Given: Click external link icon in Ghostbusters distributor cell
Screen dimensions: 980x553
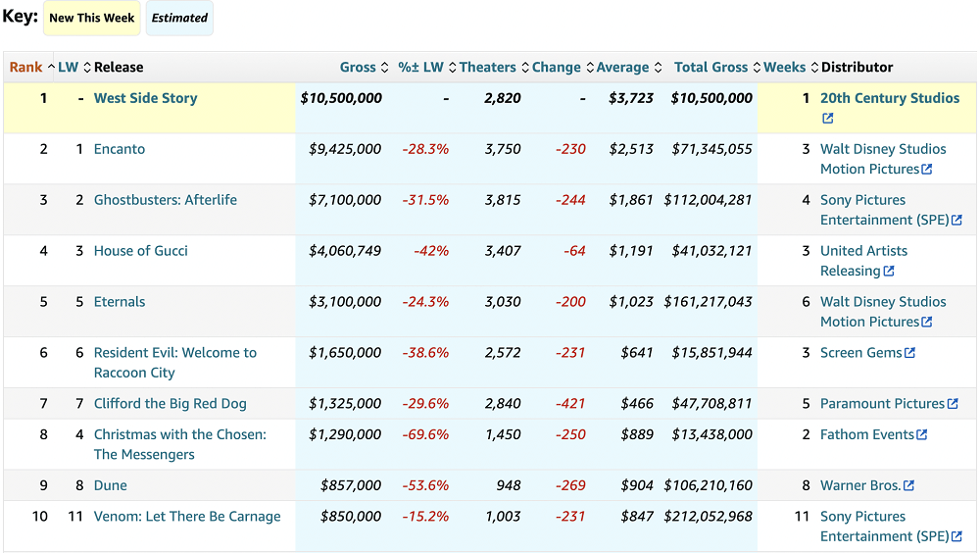Looking at the screenshot, I should (956, 221).
